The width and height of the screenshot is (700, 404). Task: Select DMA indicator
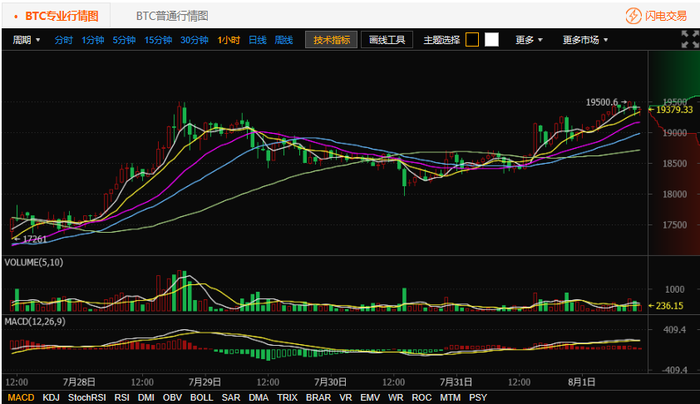[x=258, y=397]
